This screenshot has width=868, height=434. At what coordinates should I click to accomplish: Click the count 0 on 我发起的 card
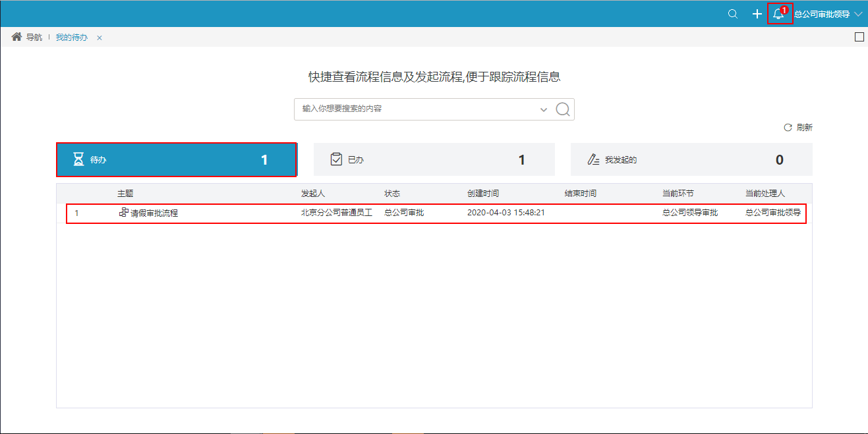tap(780, 160)
